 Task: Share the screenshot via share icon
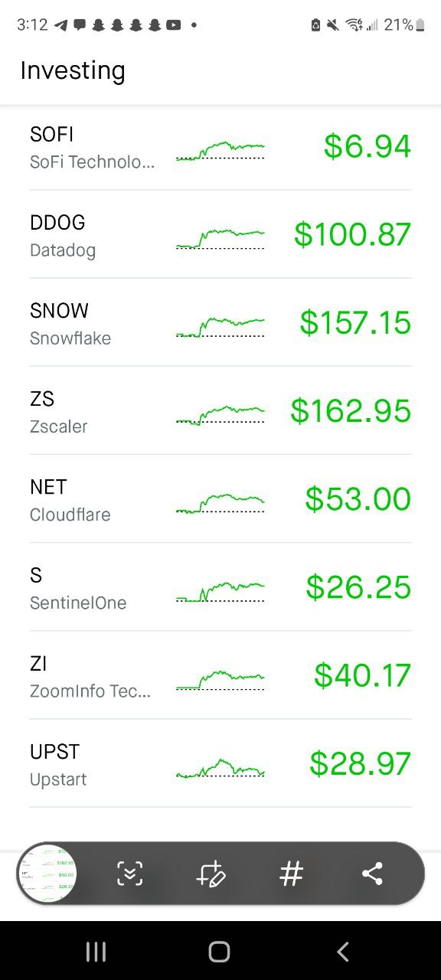tap(372, 874)
